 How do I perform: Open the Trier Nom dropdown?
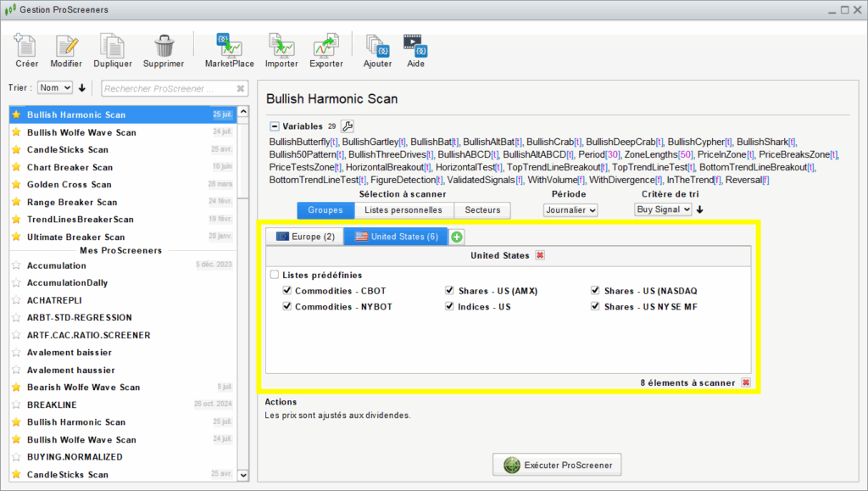tap(56, 87)
